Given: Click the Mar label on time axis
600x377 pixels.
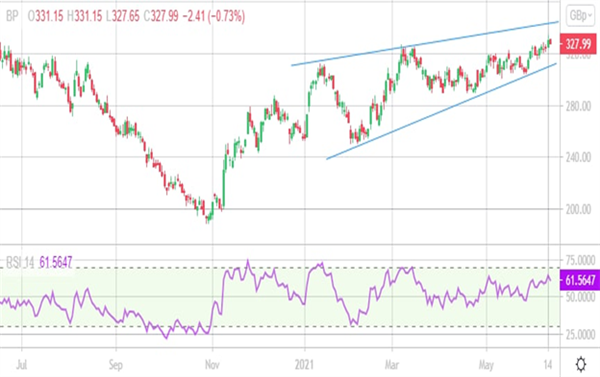Looking at the screenshot, I should tap(392, 364).
